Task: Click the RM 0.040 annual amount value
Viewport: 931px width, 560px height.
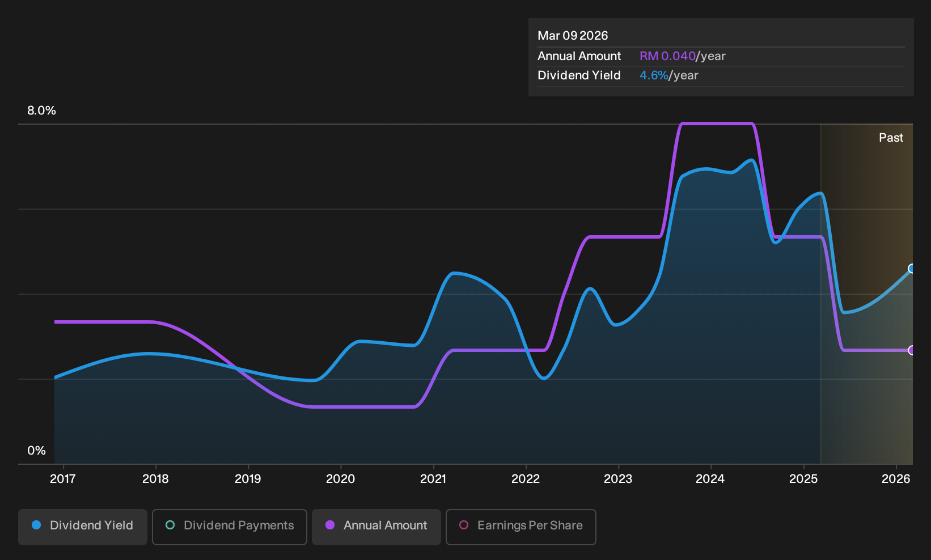Action: pyautogui.click(x=667, y=56)
